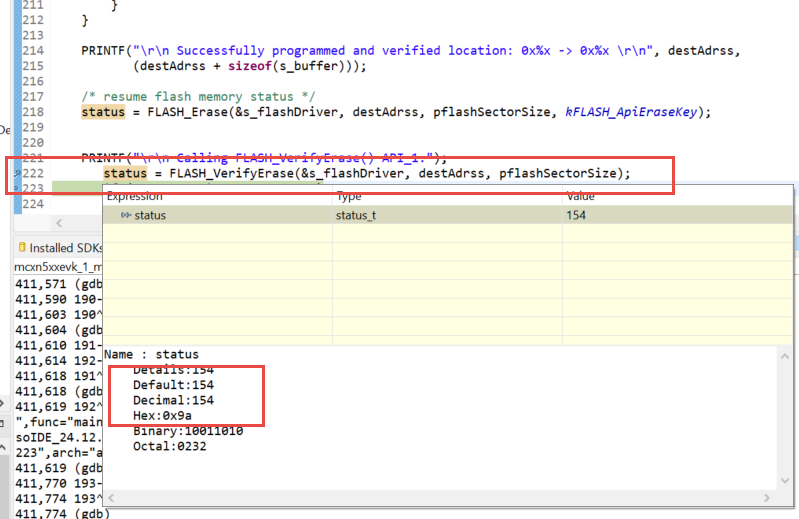This screenshot has width=799, height=519.
Task: Click the Value column header
Action: [580, 197]
